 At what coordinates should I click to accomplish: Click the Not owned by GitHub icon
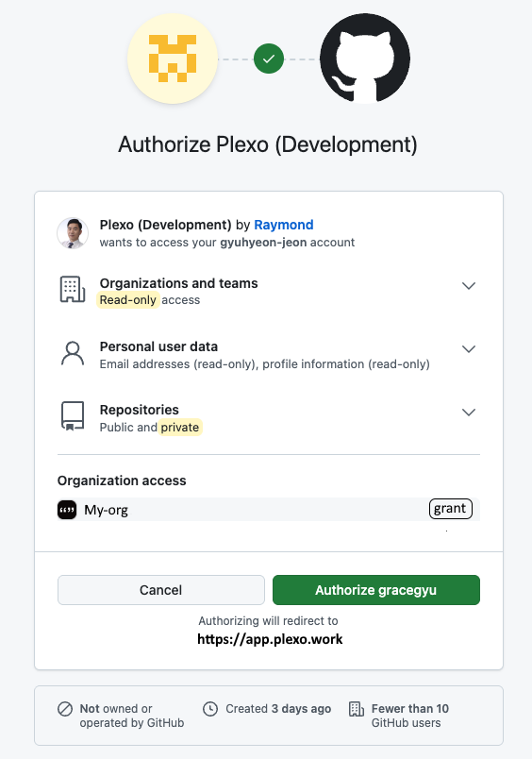65,709
